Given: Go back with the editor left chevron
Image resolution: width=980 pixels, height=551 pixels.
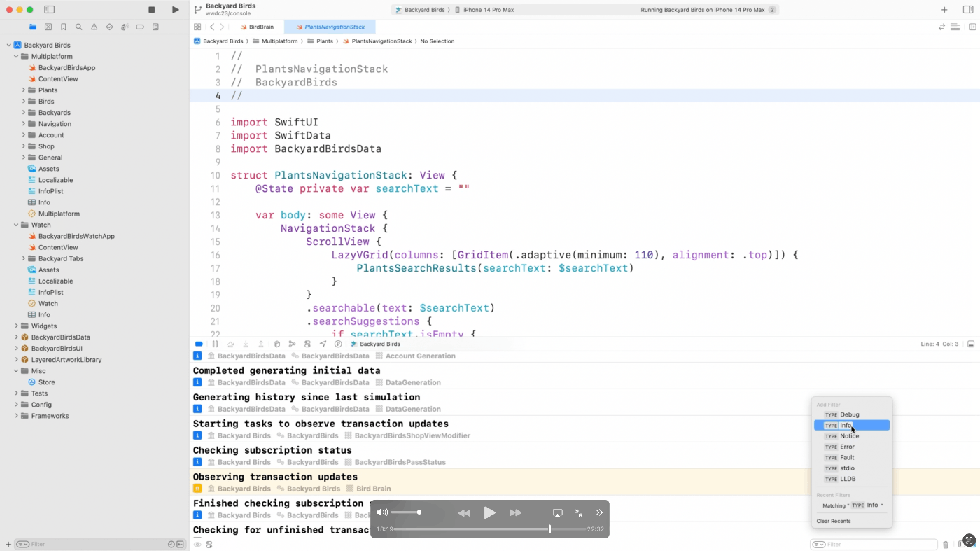Looking at the screenshot, I should click(x=212, y=27).
